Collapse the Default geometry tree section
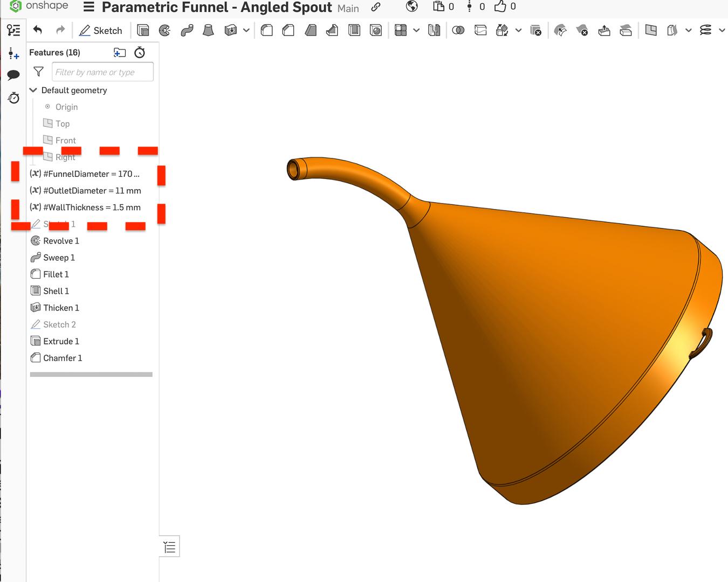This screenshot has width=728, height=582. pyautogui.click(x=33, y=90)
